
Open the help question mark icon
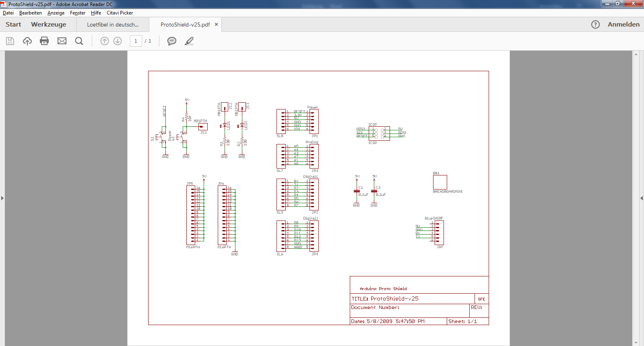[595, 25]
